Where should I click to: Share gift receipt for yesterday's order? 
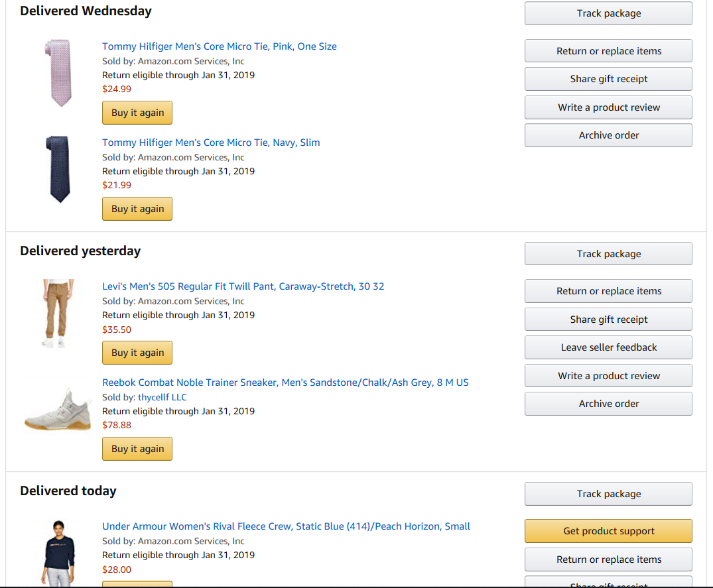click(608, 320)
